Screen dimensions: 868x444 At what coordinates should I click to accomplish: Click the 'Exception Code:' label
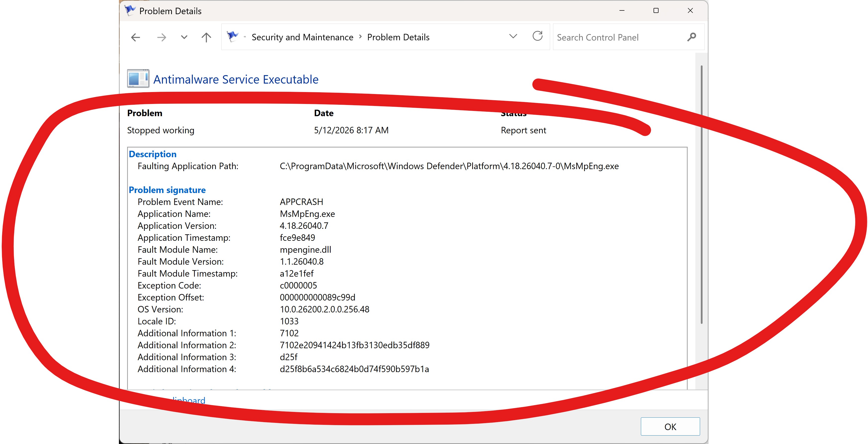tap(169, 285)
